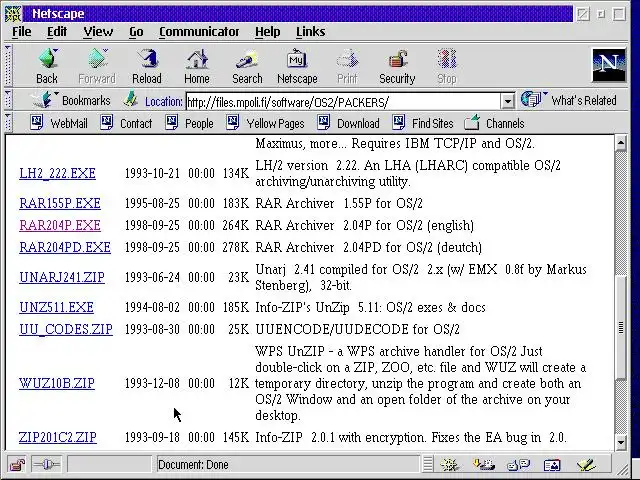Viewport: 640px width, 480px height.
Task: Download UNARJ241.ZIP link
Action: (62, 277)
